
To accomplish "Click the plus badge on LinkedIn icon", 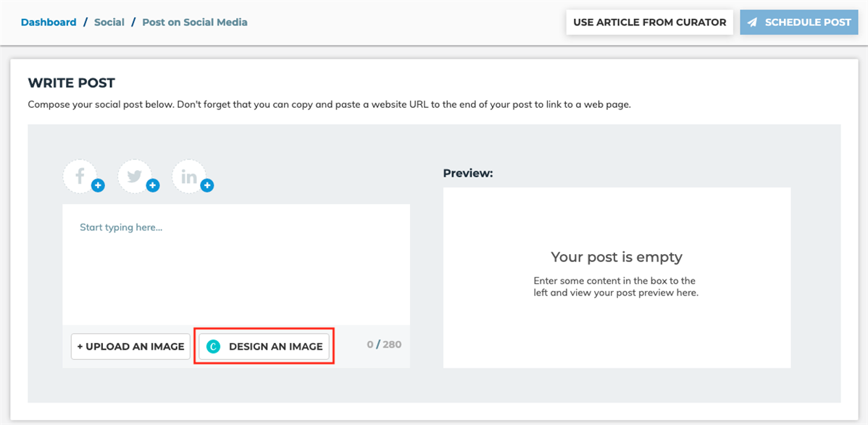I will (207, 186).
